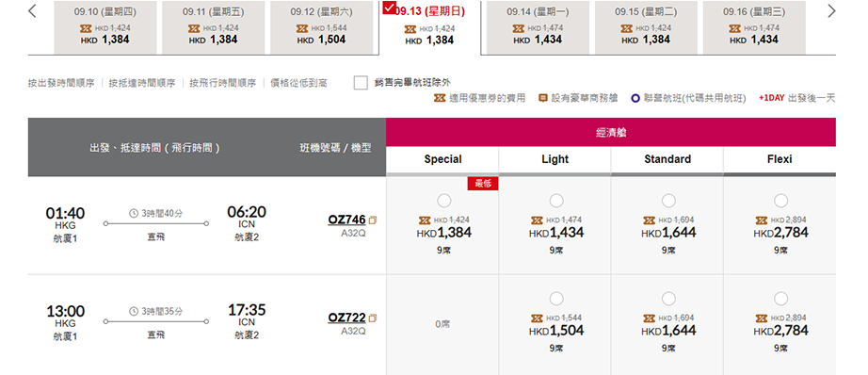868x375 pixels.
Task: Pick OZ722 Standard fare HKD1,644
Action: (x=668, y=299)
